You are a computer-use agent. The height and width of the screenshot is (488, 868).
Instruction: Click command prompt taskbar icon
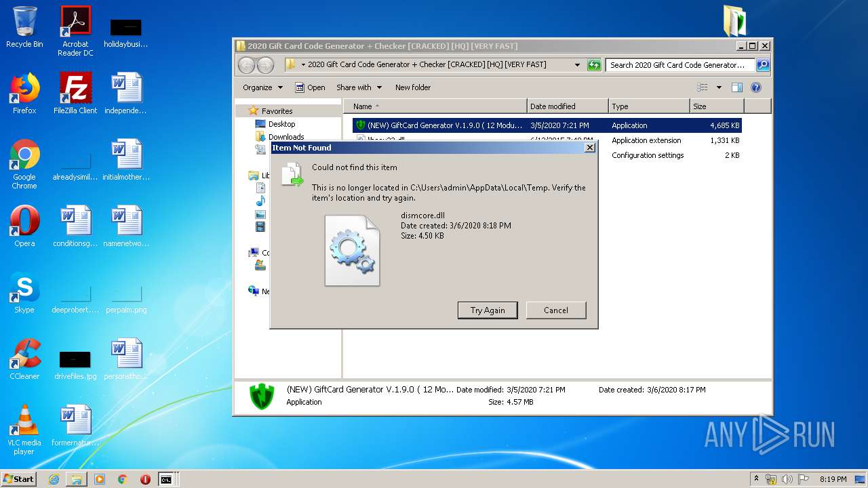click(166, 479)
